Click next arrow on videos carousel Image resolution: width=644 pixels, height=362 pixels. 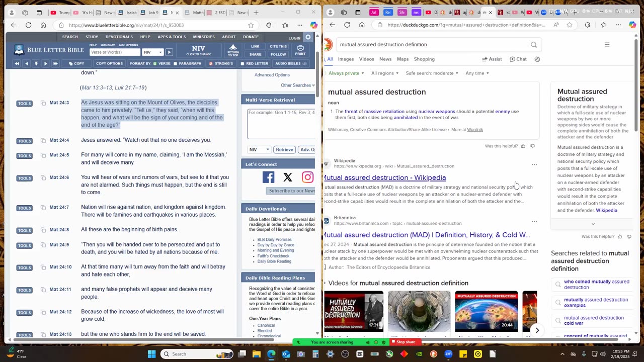(x=537, y=330)
